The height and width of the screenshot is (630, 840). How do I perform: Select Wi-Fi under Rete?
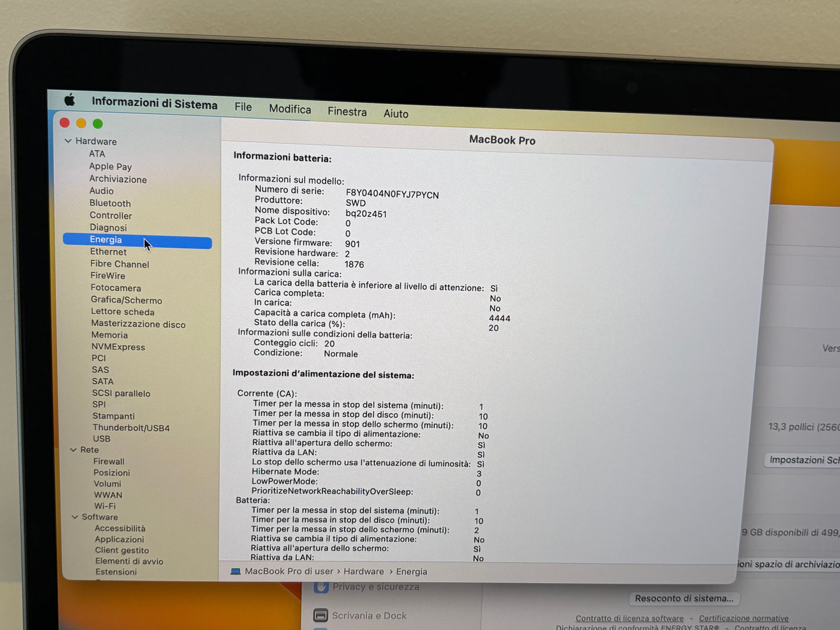pos(105,506)
